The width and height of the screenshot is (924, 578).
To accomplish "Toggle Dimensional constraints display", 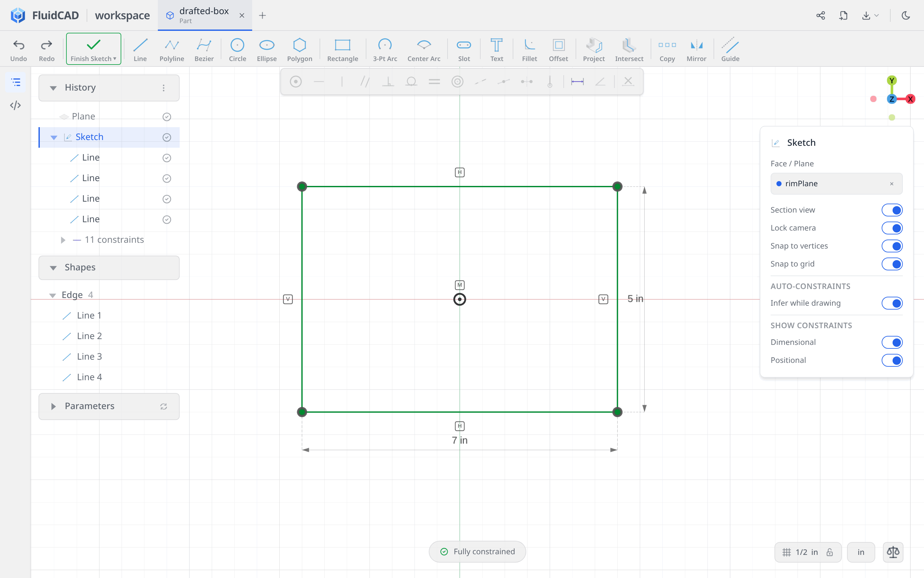I will pyautogui.click(x=892, y=342).
